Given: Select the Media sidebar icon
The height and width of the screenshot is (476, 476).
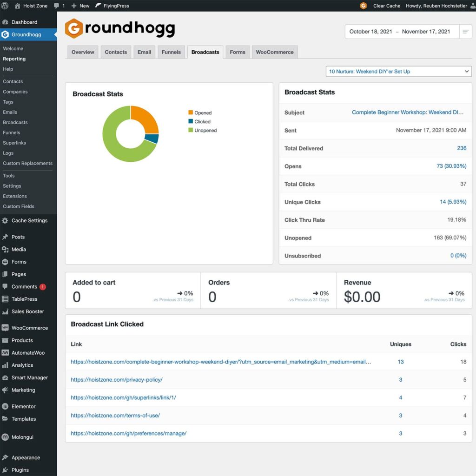Looking at the screenshot, I should pyautogui.click(x=6, y=249).
